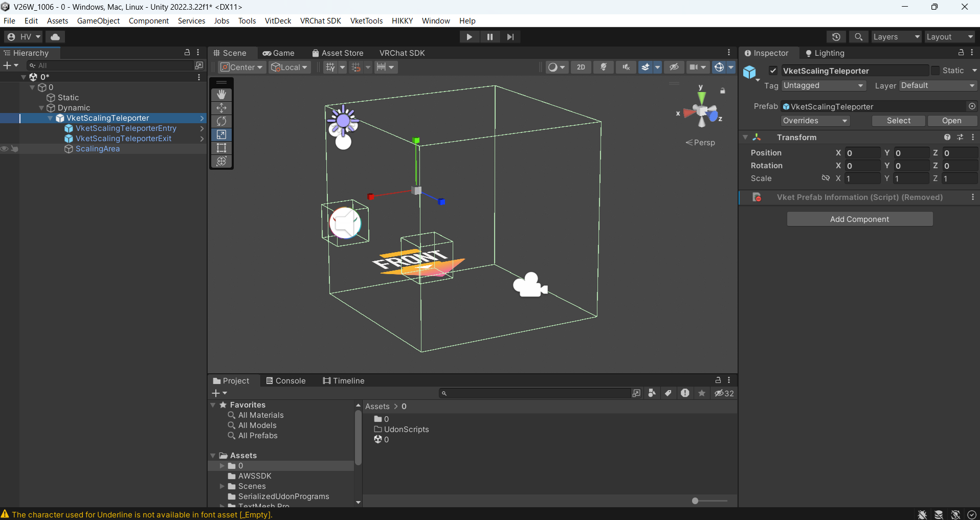
Task: Select the combined Transform tool
Action: coord(221,161)
